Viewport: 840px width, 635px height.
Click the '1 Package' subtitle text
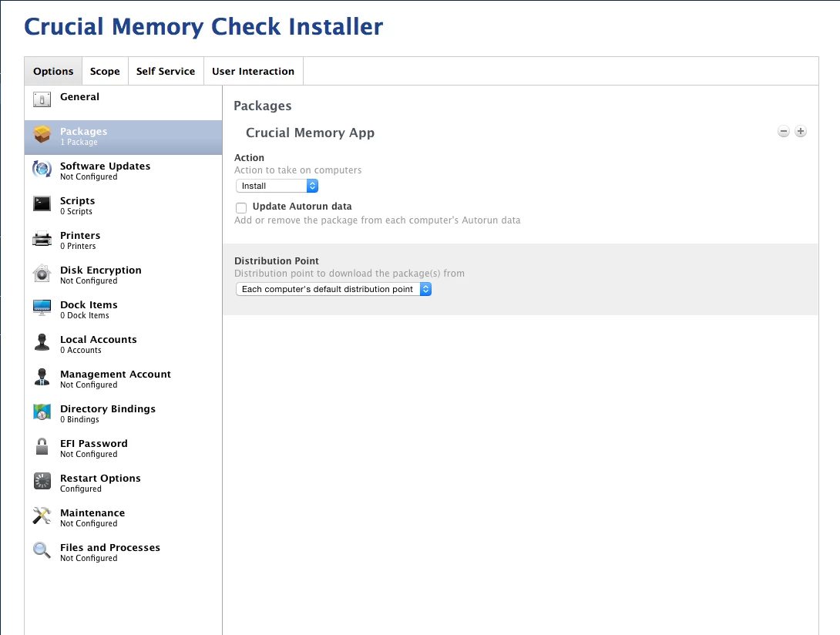(79, 142)
